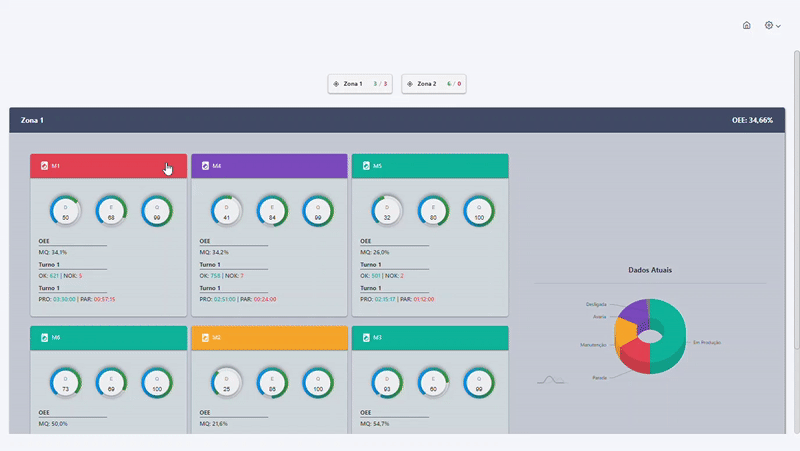Click the purple Desligada donut segment
Image resolution: width=800 pixels, height=451 pixels.
click(635, 311)
